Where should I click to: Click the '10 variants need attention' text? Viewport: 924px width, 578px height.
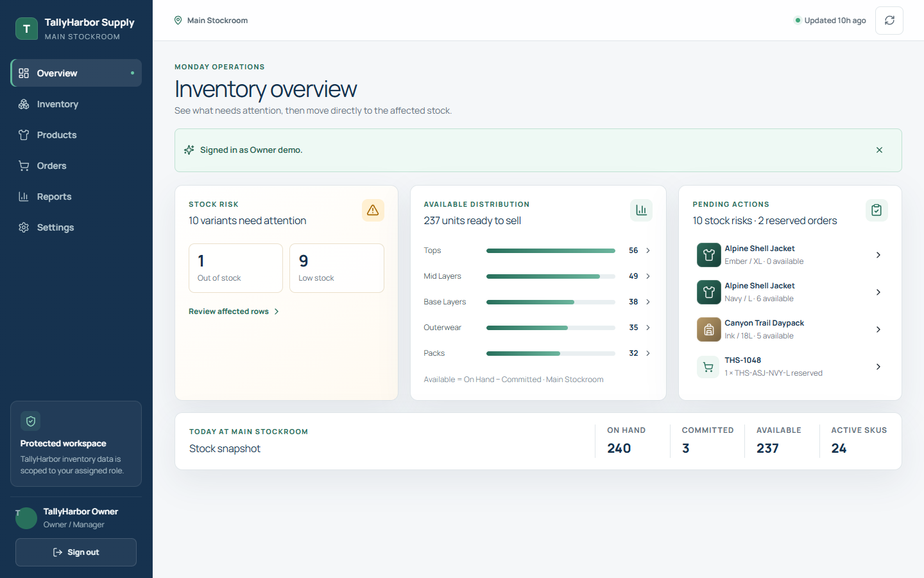(247, 220)
